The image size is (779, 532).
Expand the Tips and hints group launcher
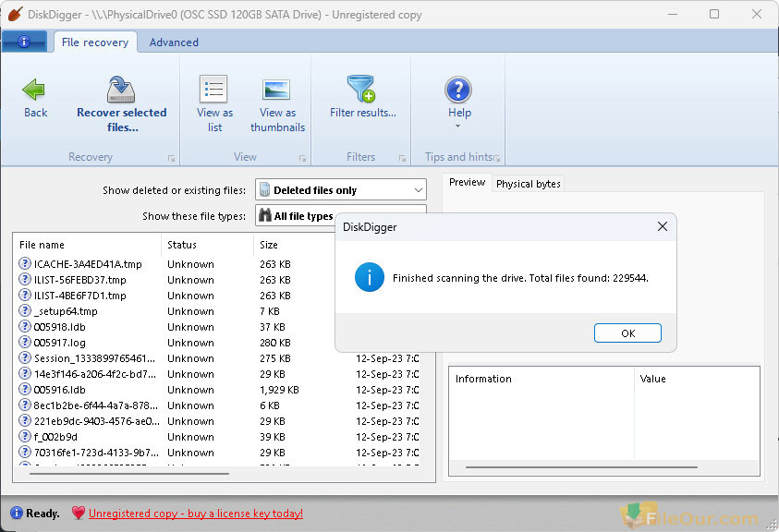(496, 159)
